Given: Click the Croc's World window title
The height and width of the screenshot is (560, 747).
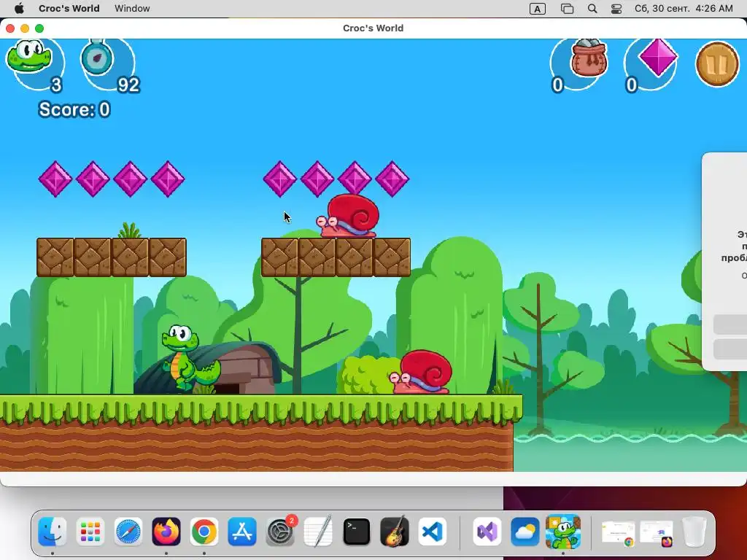Looking at the screenshot, I should coord(373,28).
